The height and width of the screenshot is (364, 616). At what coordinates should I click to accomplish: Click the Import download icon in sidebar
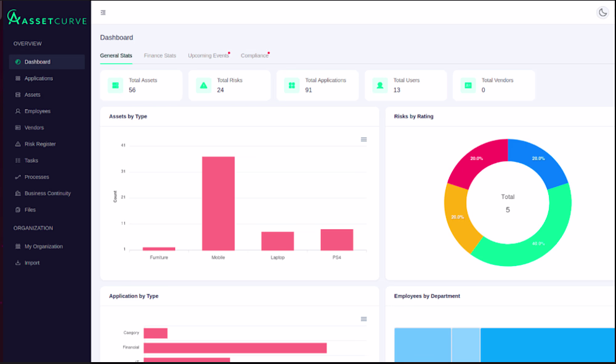(18, 263)
